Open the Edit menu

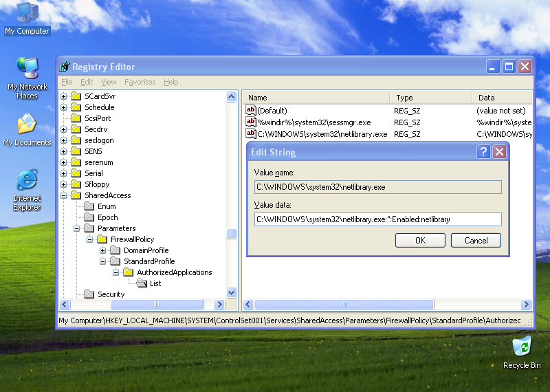87,82
